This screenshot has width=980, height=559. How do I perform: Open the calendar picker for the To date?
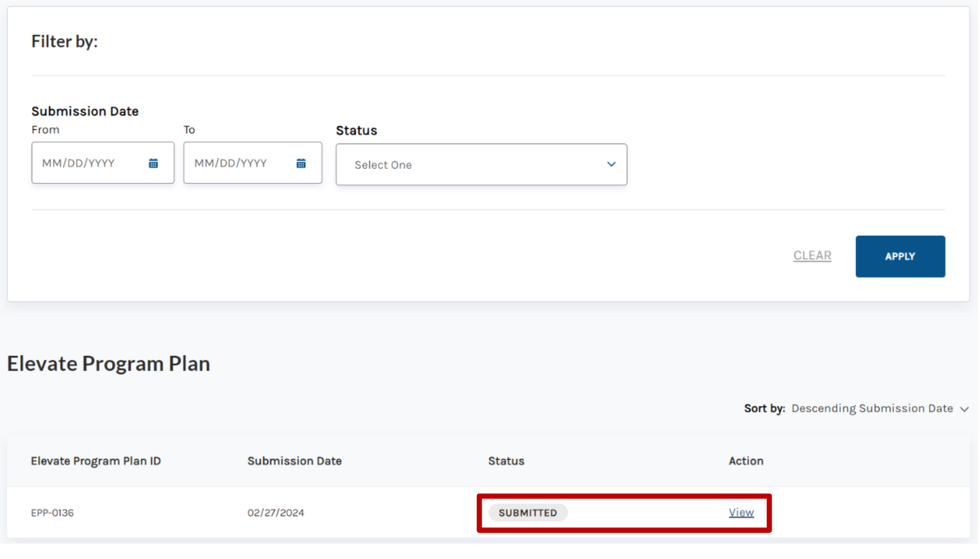301,163
